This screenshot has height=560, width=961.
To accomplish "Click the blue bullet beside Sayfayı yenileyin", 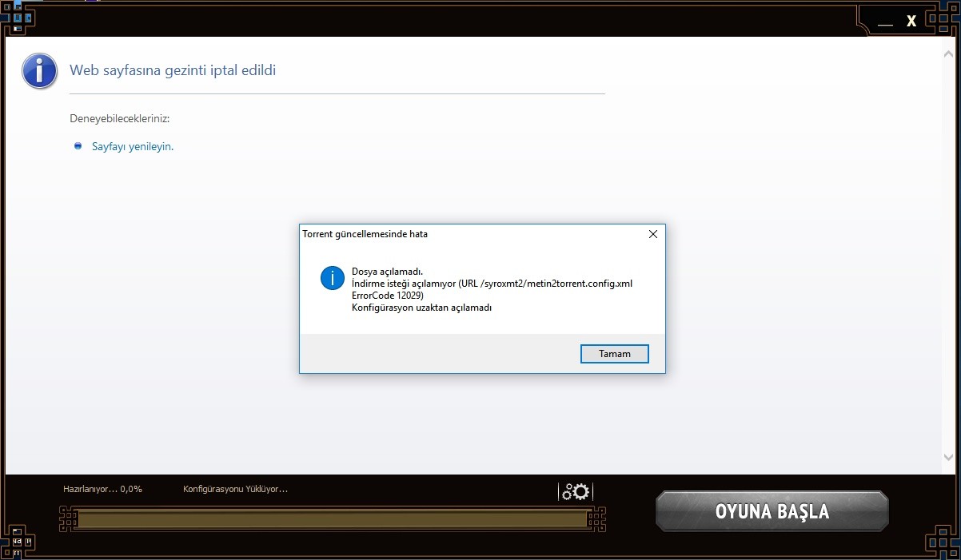I will 78,146.
